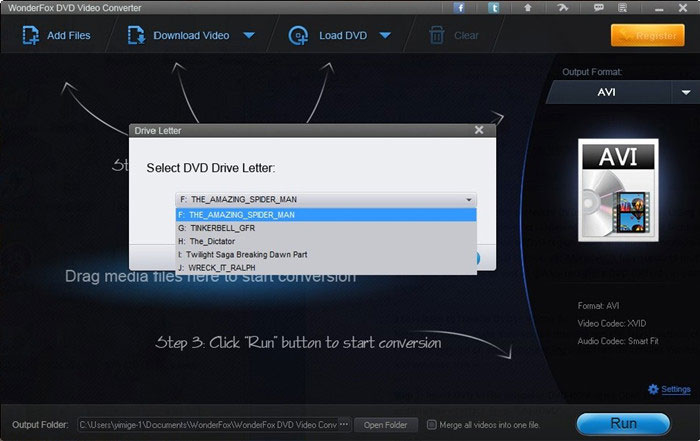Close the WonderFox DVD Video Converter window
Image resolution: width=700 pixels, height=441 pixels.
[x=683, y=8]
